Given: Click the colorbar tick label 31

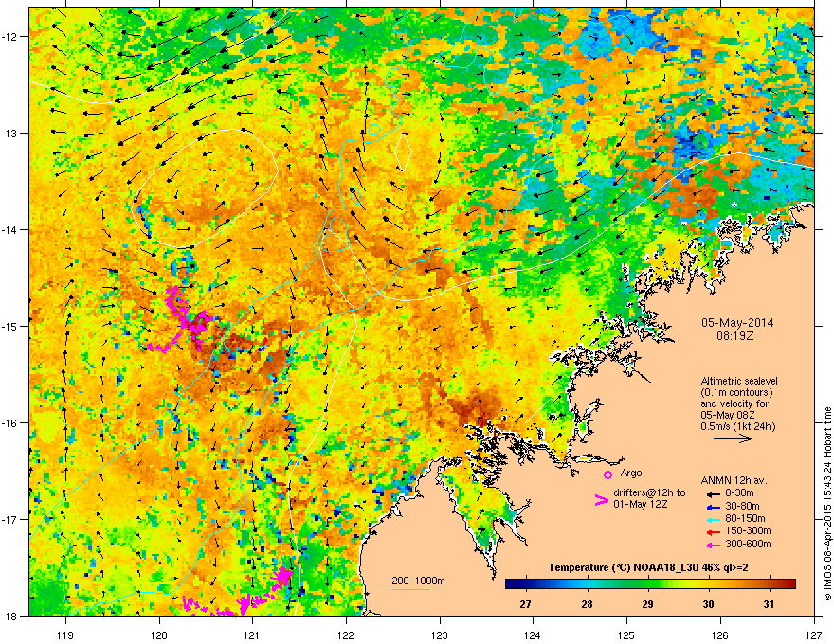Looking at the screenshot, I should pos(769,604).
